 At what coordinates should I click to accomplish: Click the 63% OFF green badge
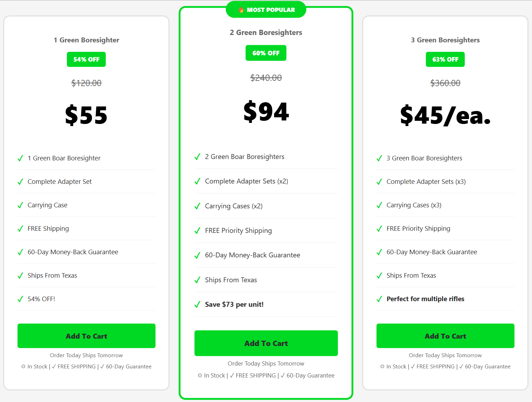point(445,60)
